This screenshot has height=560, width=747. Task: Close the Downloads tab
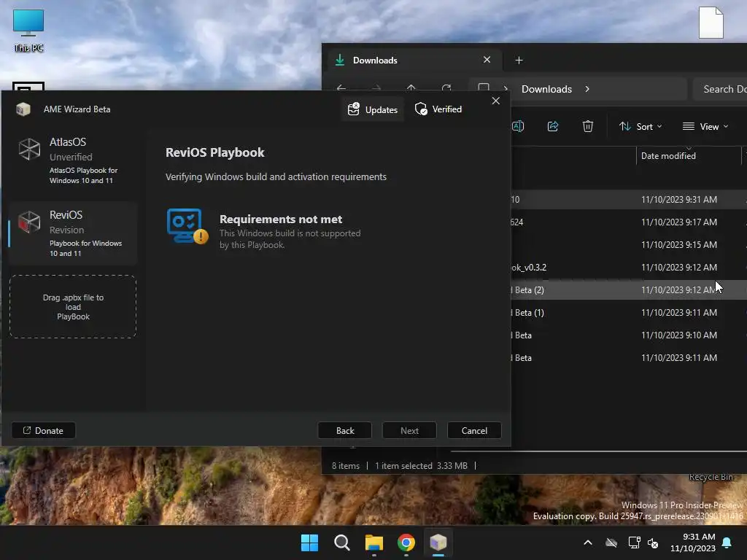click(487, 60)
